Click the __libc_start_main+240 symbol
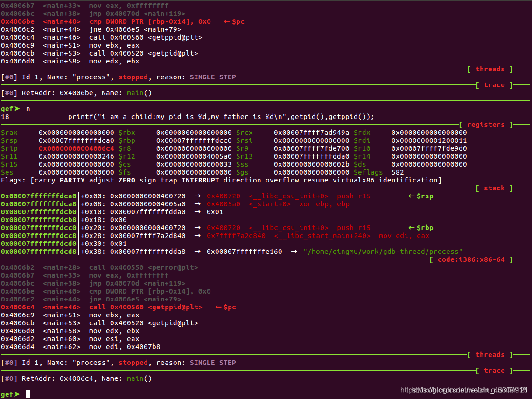The image size is (532, 399). pyautogui.click(x=322, y=236)
